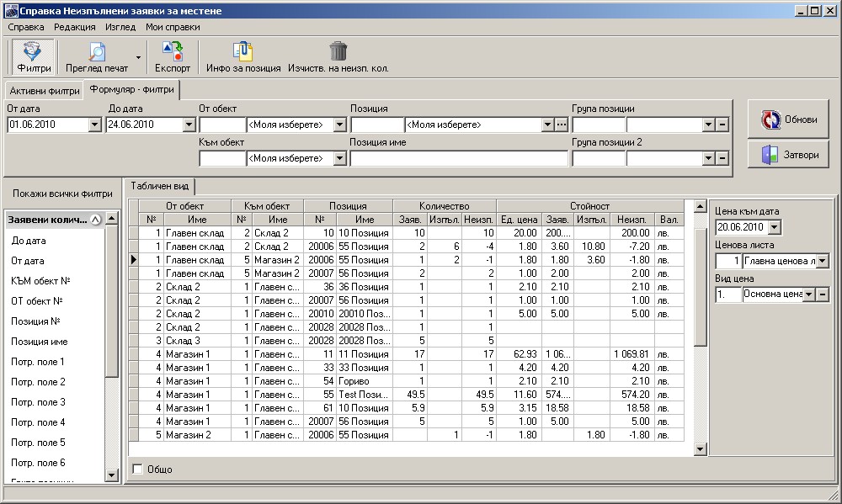Viewport: 842px width, 504px height.
Task: Click the Гориво cell in the table
Action: coord(365,381)
